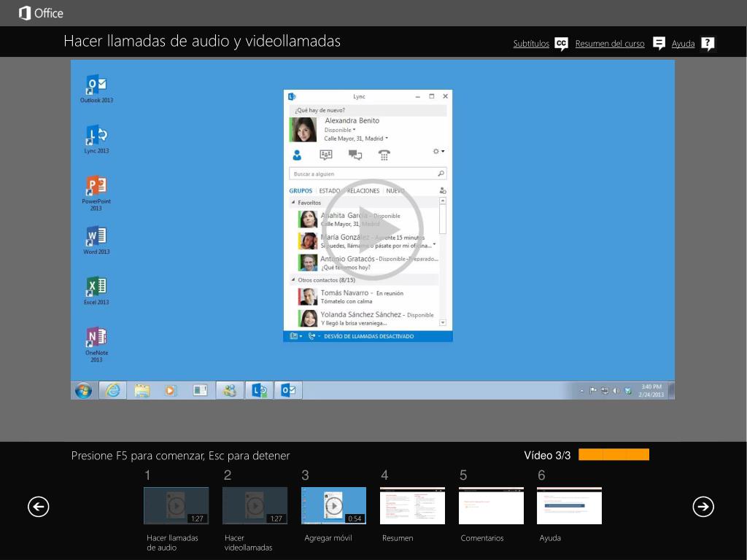Open the course summary speech-bubble icon
The width and height of the screenshot is (747, 560).
[x=659, y=43]
